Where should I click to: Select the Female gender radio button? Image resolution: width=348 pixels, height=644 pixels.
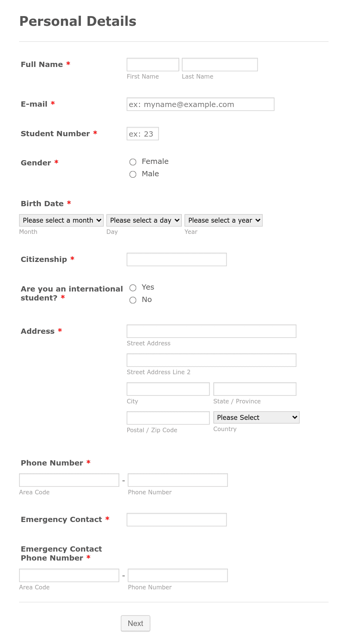coord(133,162)
